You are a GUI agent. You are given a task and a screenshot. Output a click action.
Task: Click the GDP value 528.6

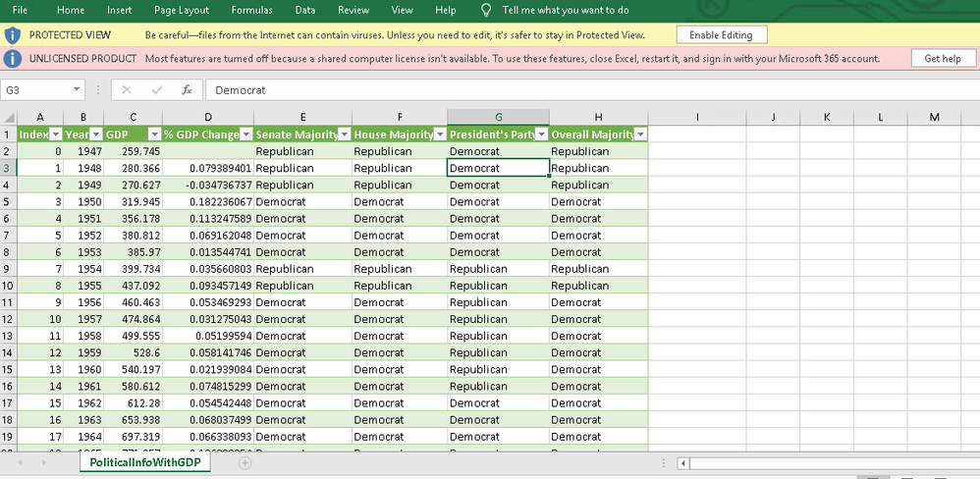click(x=134, y=352)
